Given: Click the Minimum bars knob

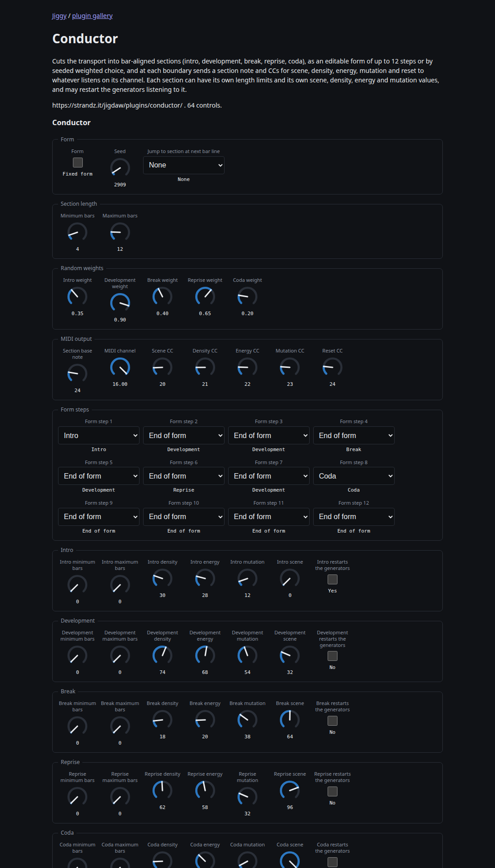Looking at the screenshot, I should (x=77, y=232).
